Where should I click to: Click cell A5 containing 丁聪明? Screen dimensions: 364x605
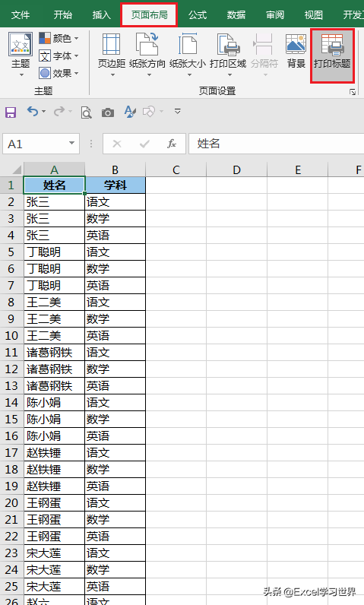(55, 252)
